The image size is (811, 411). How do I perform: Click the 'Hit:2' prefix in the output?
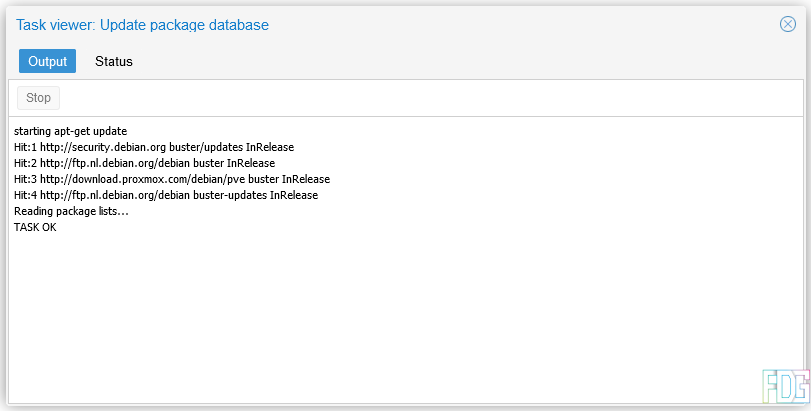pos(25,163)
